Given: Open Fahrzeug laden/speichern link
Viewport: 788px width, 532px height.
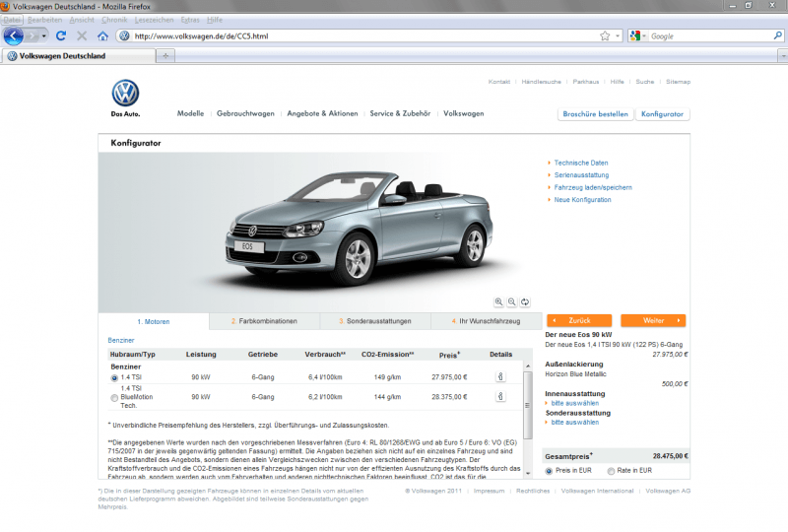Looking at the screenshot, I should 593,187.
